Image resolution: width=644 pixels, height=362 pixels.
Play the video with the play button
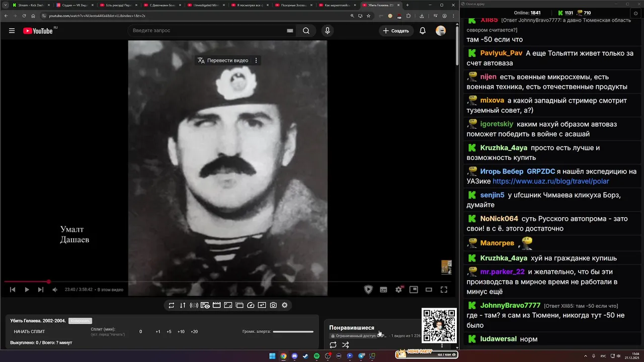[x=27, y=290]
